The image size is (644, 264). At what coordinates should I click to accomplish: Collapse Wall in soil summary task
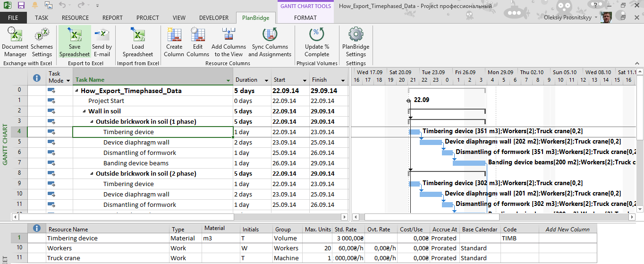(84, 111)
